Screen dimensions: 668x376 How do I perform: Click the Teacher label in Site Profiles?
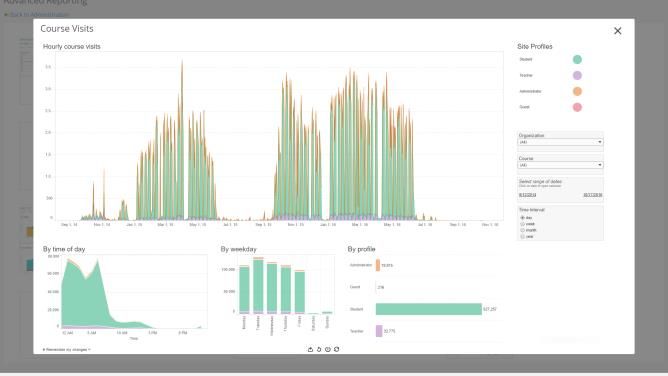526,75
